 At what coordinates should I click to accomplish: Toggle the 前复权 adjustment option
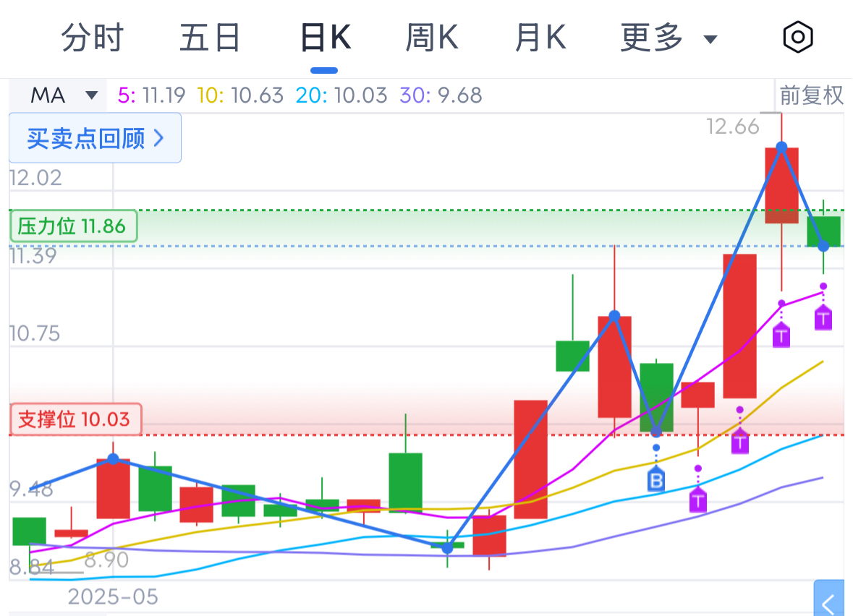(811, 95)
